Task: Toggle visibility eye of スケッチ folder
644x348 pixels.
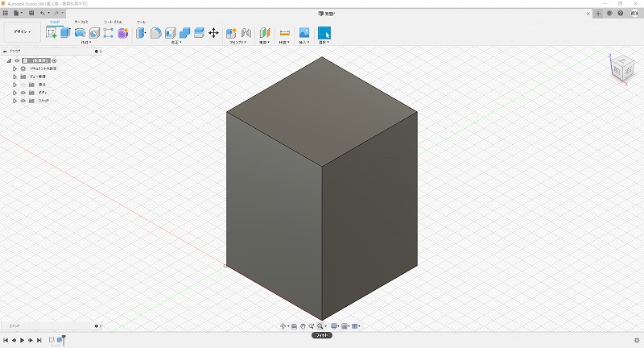Action: (x=23, y=101)
